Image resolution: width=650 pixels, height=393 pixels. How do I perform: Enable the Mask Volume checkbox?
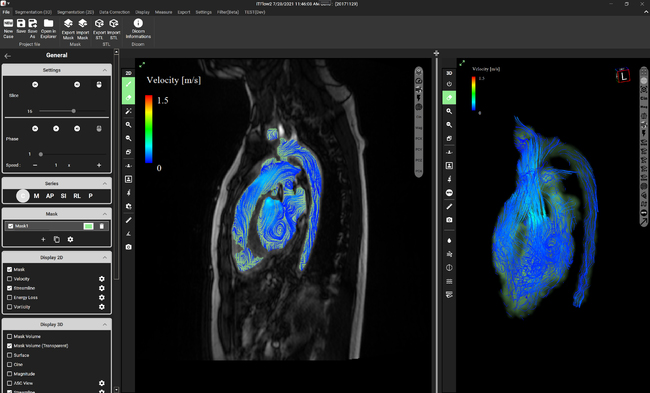click(x=10, y=337)
